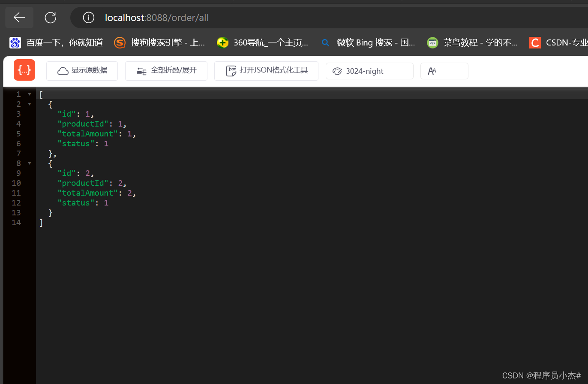Collapse the root array on line 1
The width and height of the screenshot is (588, 384).
[29, 94]
